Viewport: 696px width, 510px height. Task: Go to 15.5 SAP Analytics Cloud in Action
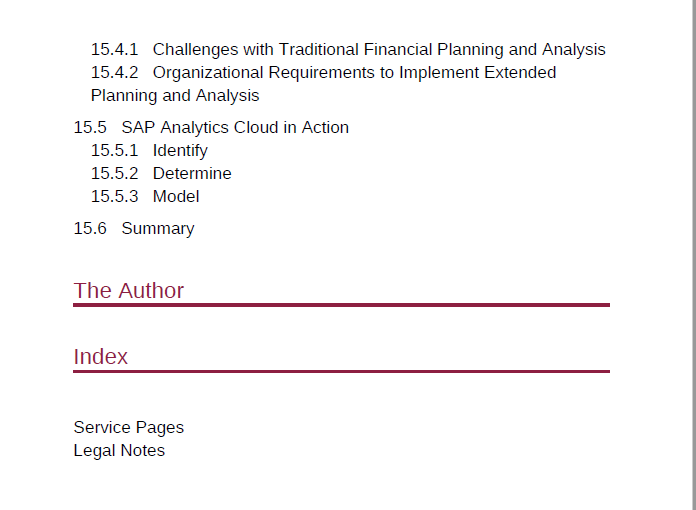click(x=211, y=127)
